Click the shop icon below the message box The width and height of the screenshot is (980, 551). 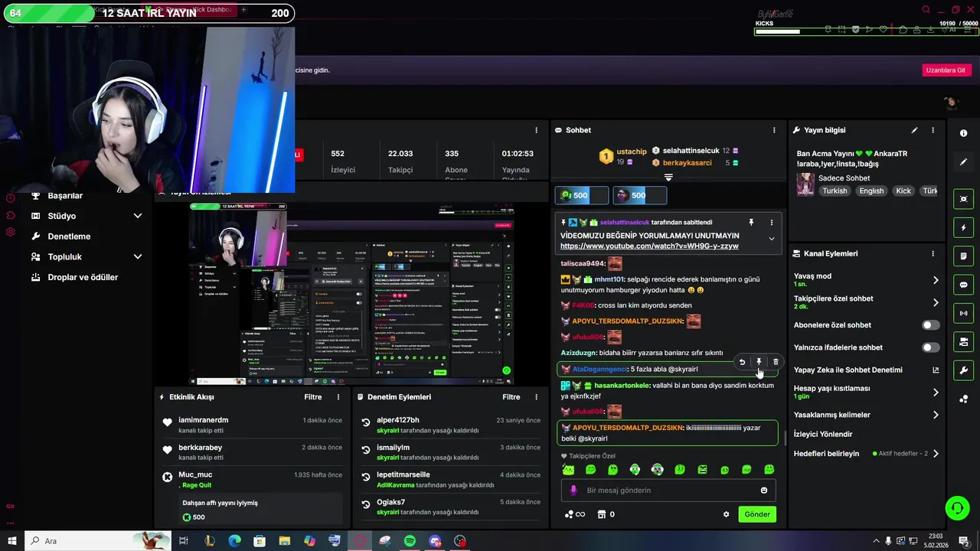pos(602,514)
